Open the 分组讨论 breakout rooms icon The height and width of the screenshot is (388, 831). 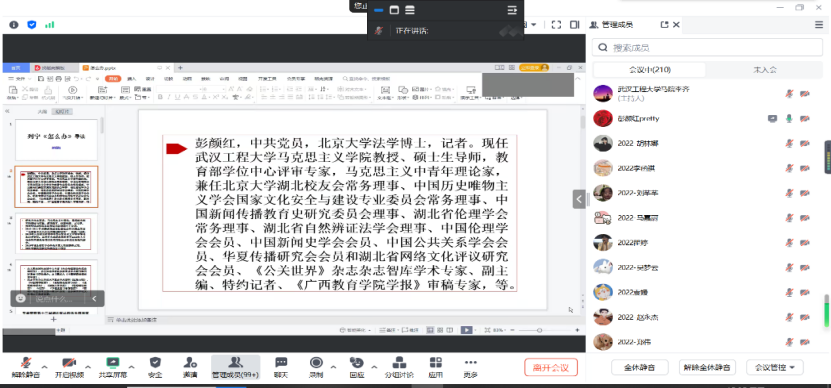point(399,363)
